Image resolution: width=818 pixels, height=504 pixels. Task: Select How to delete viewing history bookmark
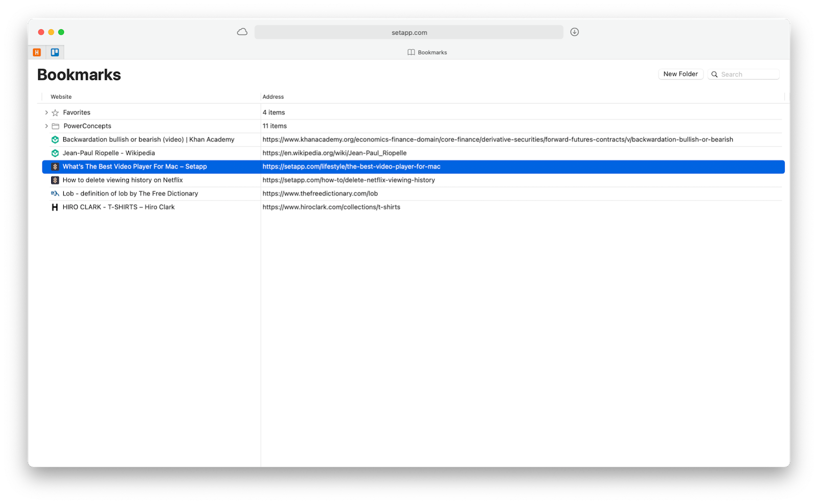coord(123,180)
